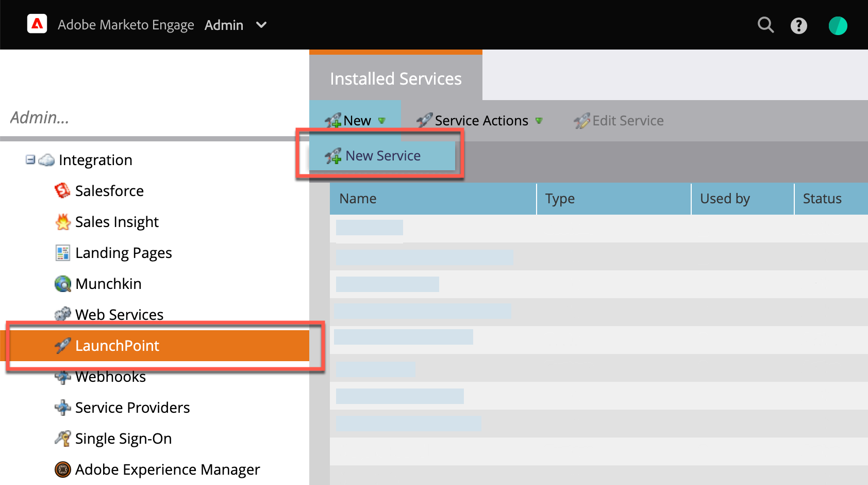868x485 pixels.
Task: Open the search magnifier icon
Action: 766,25
